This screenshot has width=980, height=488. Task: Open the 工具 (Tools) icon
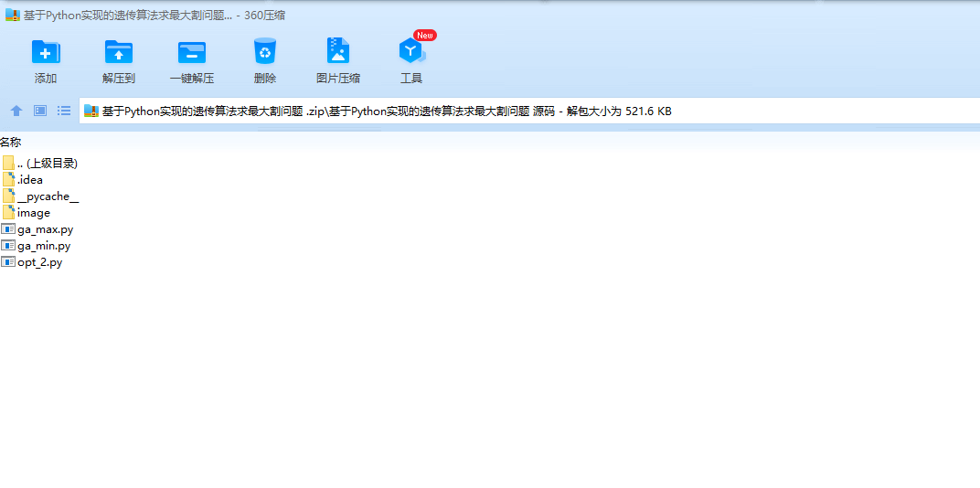point(411,52)
